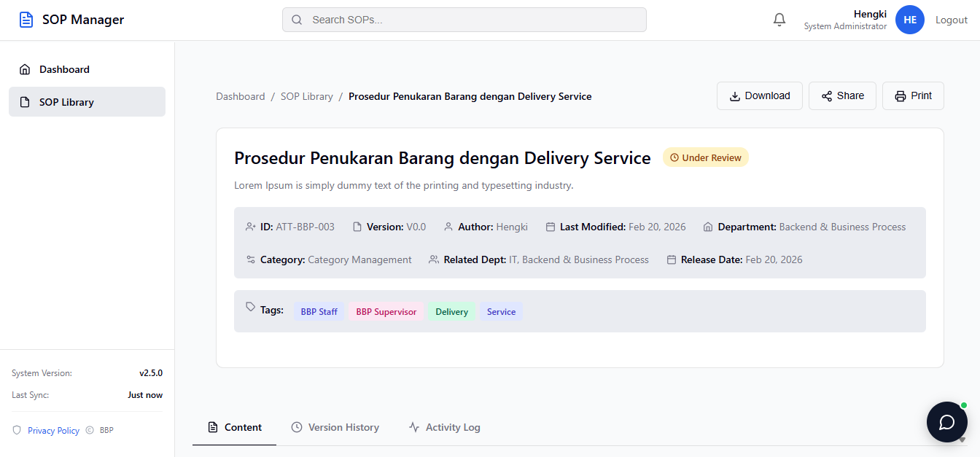Click the SOP title heading
The height and width of the screenshot is (457, 980).
443,158
